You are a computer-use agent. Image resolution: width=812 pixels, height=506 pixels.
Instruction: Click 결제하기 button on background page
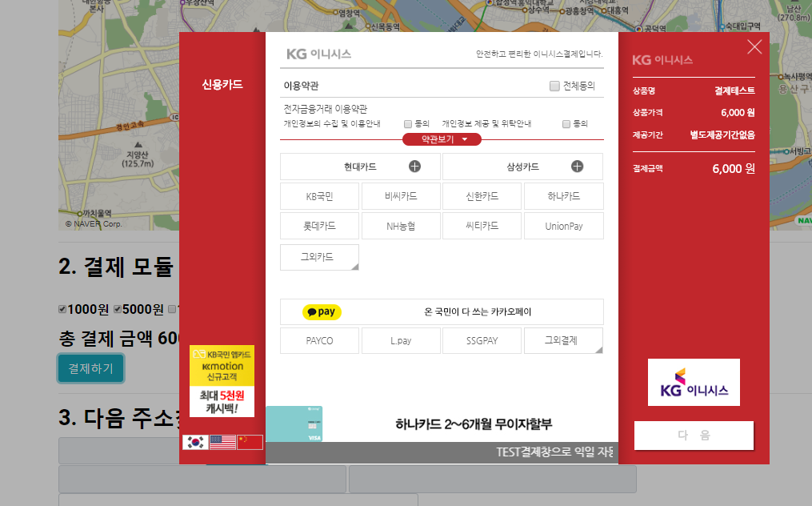pos(90,368)
